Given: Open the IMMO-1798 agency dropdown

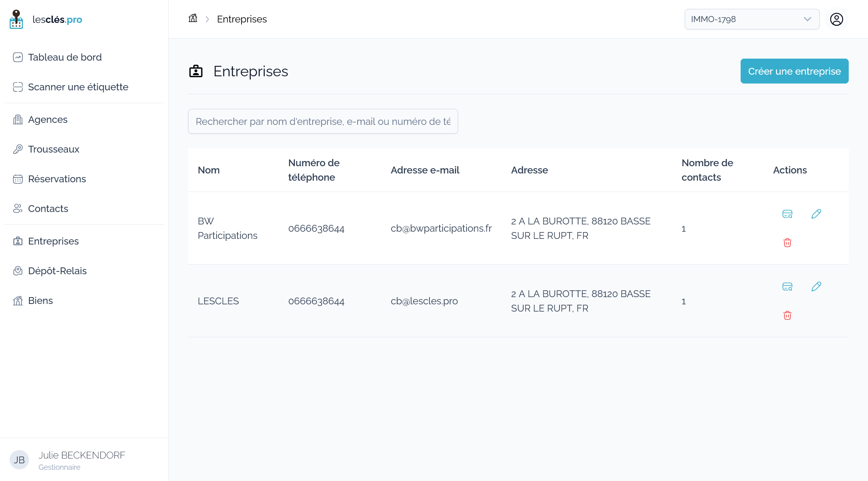Looking at the screenshot, I should 752,19.
